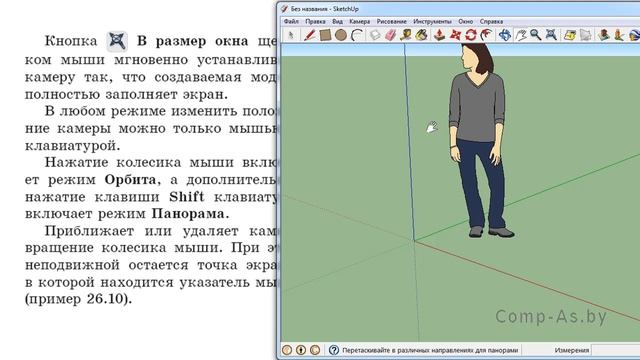The image size is (640, 360).
Task: Open the Правка menu
Action: click(316, 21)
